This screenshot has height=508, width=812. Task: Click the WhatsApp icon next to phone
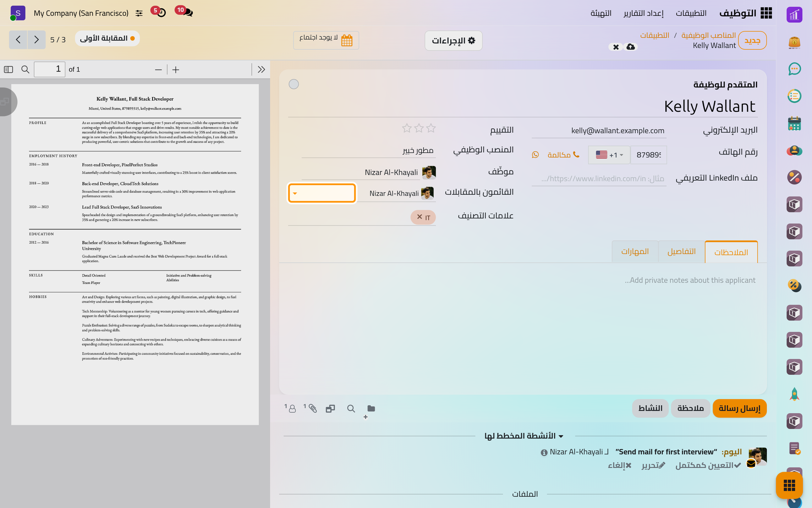(x=535, y=155)
